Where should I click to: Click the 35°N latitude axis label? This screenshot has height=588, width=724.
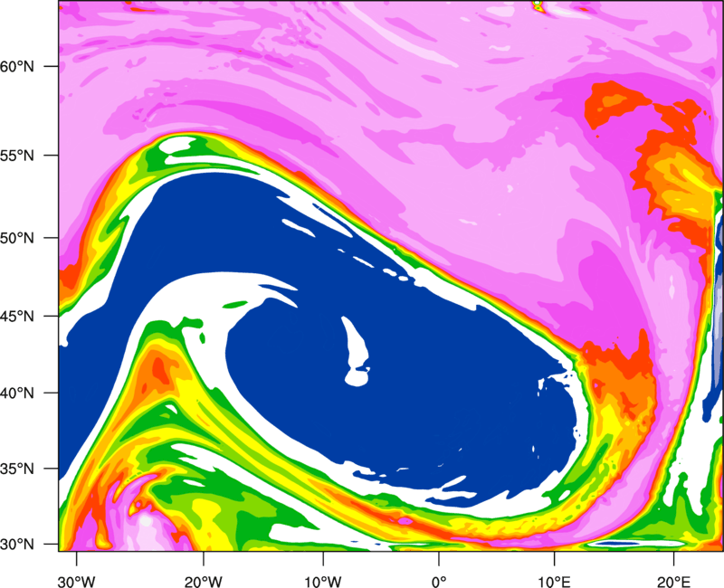coord(17,469)
